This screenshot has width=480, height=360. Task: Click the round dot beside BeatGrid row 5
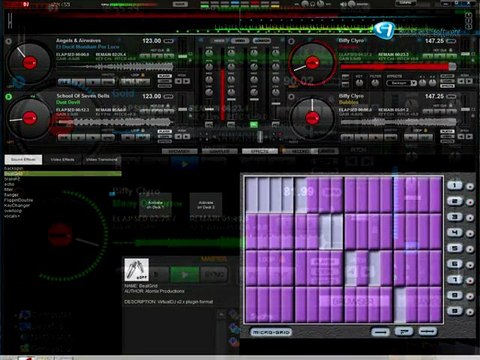[470, 249]
